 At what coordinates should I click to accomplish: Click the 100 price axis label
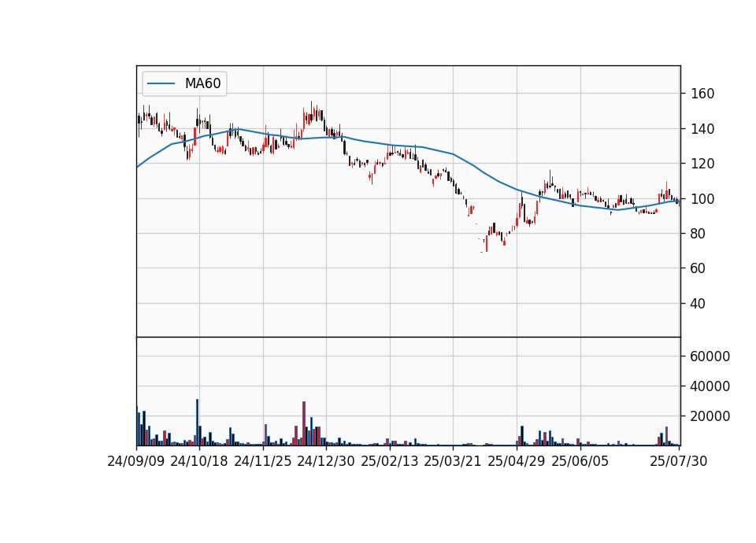(702, 199)
